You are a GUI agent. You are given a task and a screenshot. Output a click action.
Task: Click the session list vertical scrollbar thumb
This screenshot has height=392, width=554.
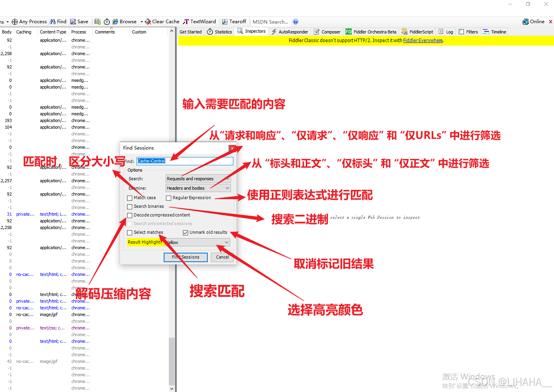click(x=172, y=361)
